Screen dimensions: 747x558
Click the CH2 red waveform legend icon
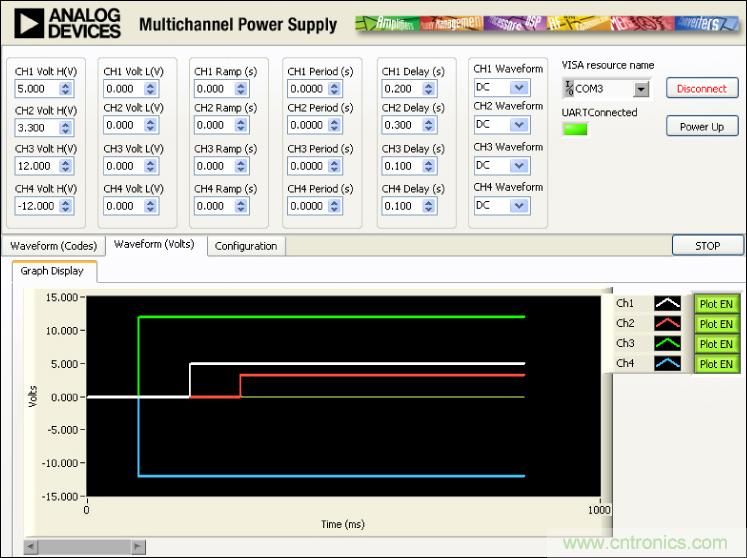tap(667, 324)
